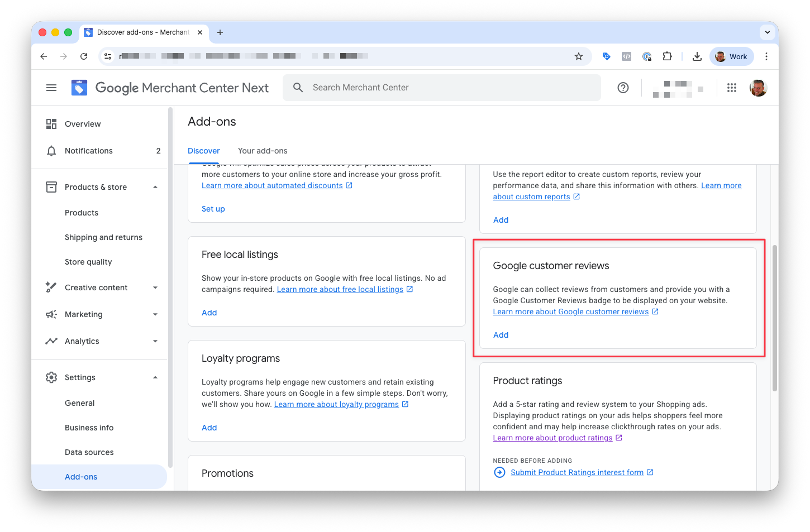Click the Overview icon in the sidebar
This screenshot has height=532, width=810.
[x=51, y=124]
